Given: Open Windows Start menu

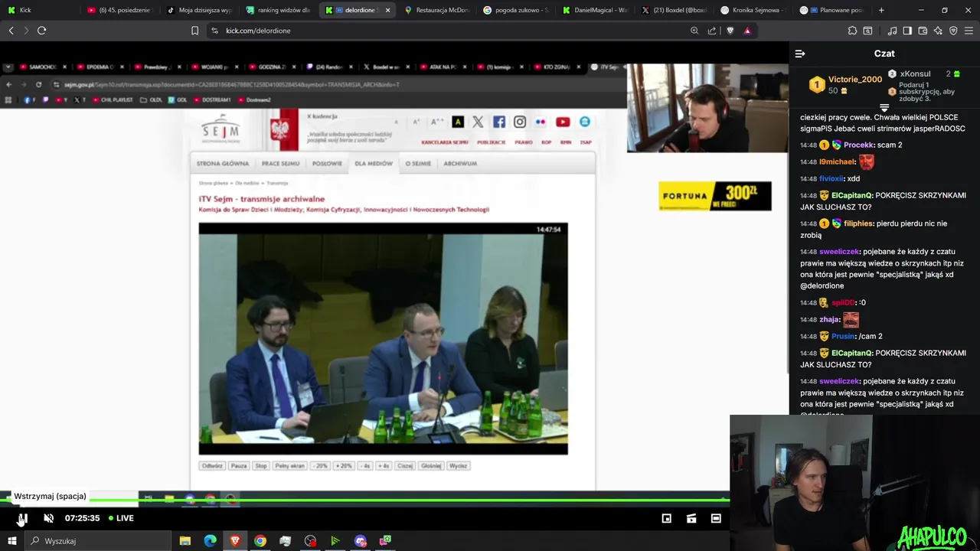Looking at the screenshot, I should click(x=11, y=541).
